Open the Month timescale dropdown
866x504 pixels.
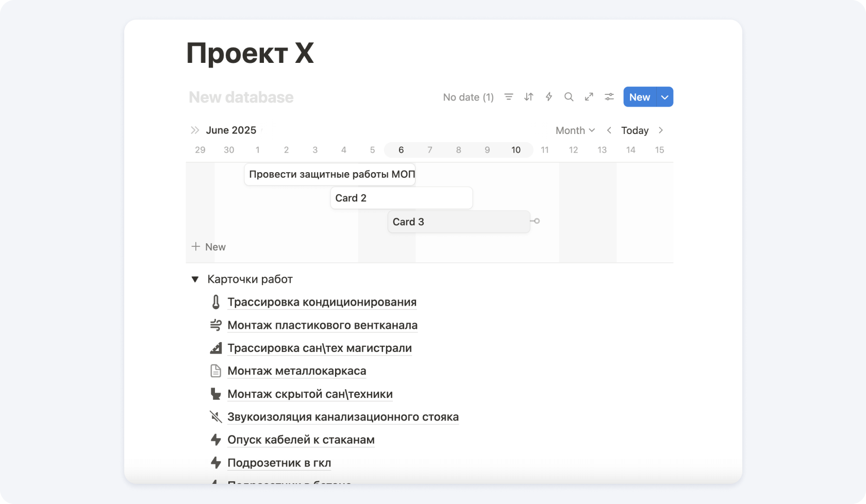coord(575,130)
